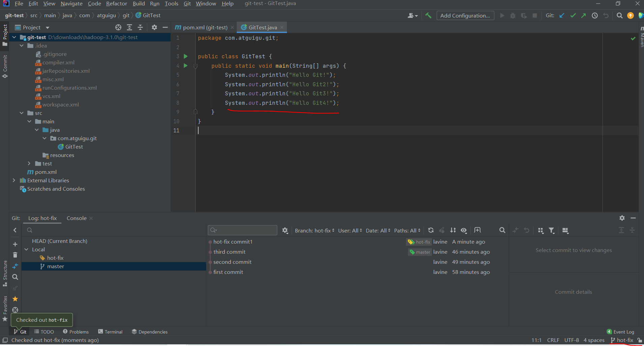Open Project panel settings gear
644x346 pixels.
click(154, 27)
